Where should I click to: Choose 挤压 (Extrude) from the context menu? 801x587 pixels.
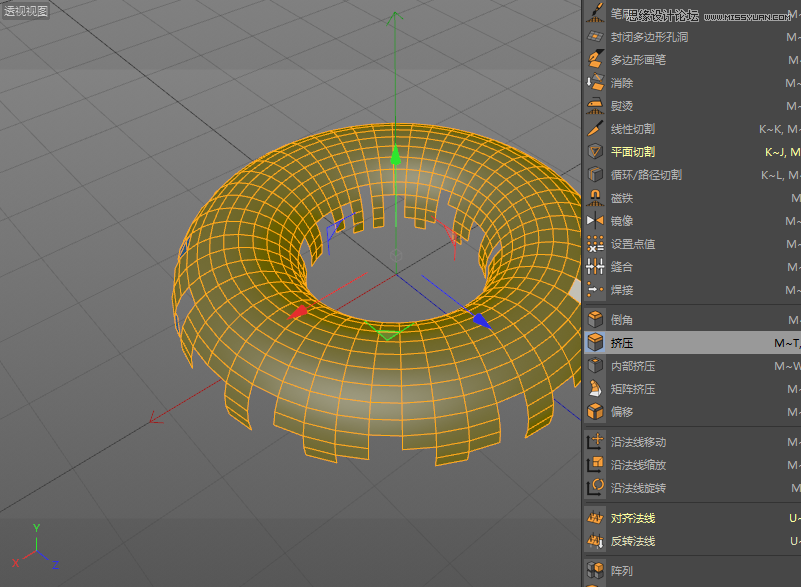pos(623,343)
